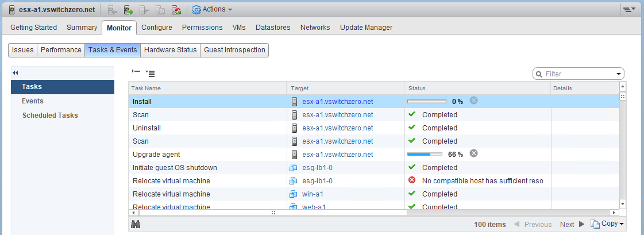Click the Upgrade agent progress bar

pos(425,154)
